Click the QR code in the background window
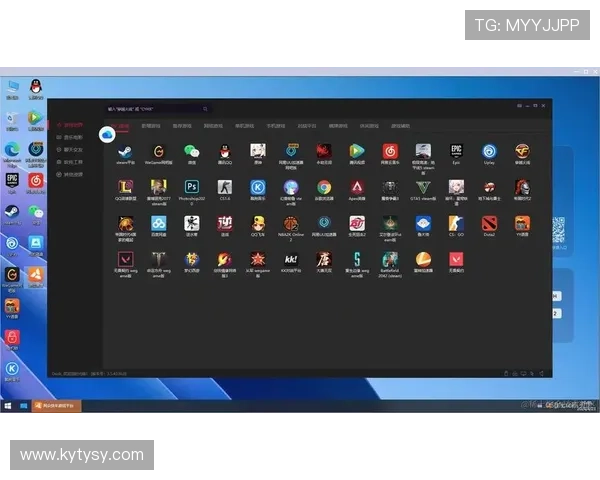This screenshot has height=480, width=600. 559,230
